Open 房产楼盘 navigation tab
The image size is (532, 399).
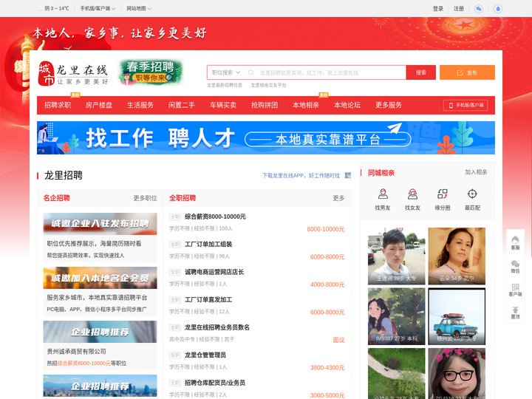coord(99,105)
